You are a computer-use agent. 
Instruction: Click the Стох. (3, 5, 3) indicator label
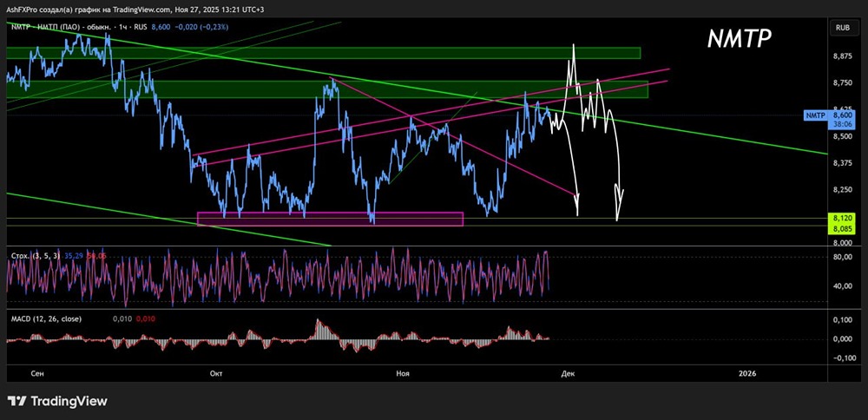(x=37, y=256)
